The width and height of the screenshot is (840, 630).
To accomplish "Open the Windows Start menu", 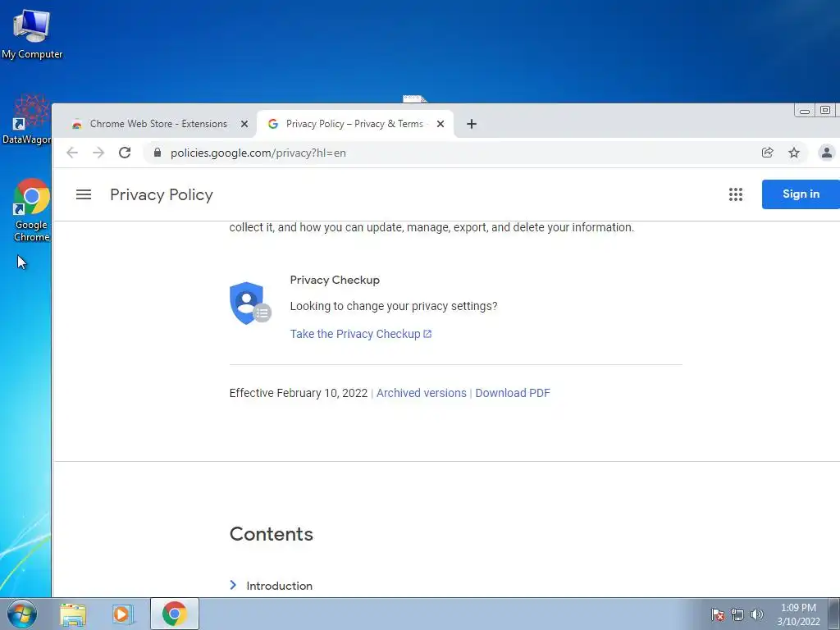I will click(22, 614).
